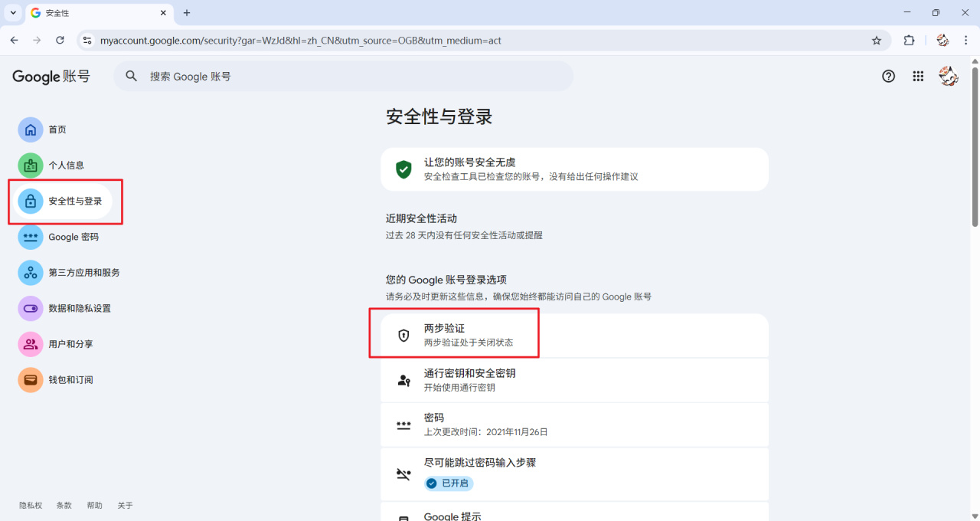Focus the 搜索 Google 账号 search field
Screen dimensions: 980x521
pyautogui.click(x=343, y=76)
